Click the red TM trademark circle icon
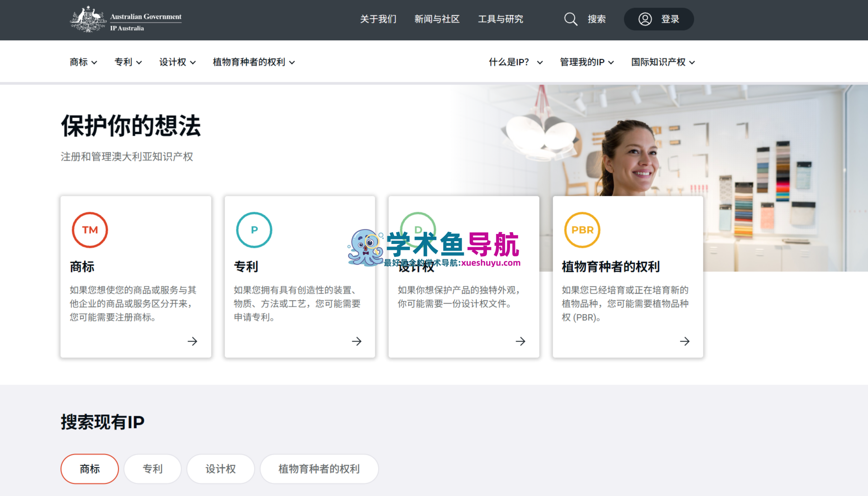This screenshot has width=868, height=496. 90,230
